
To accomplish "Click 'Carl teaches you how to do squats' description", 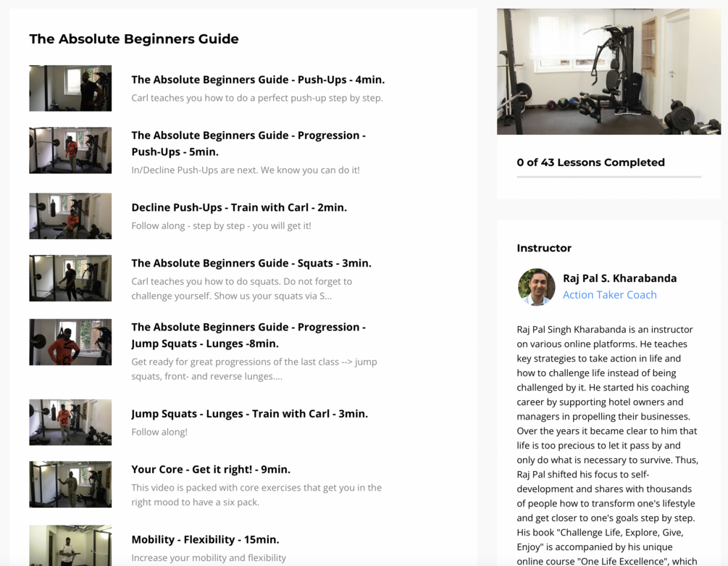I will point(241,288).
